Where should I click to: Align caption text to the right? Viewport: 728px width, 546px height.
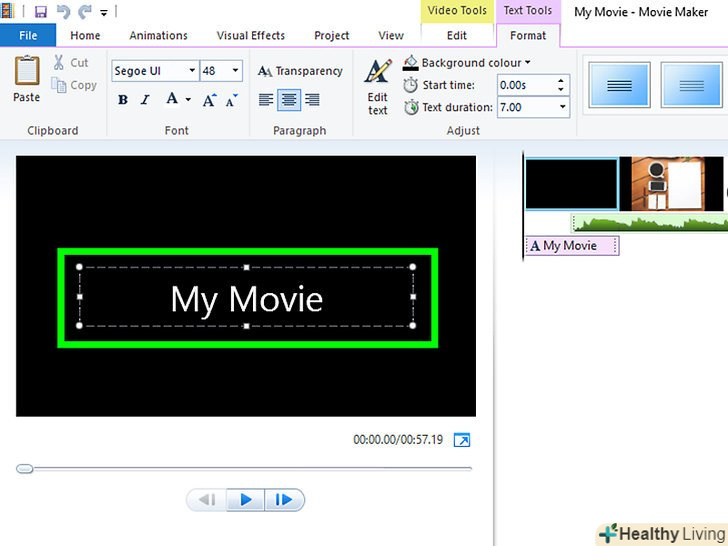(312, 100)
